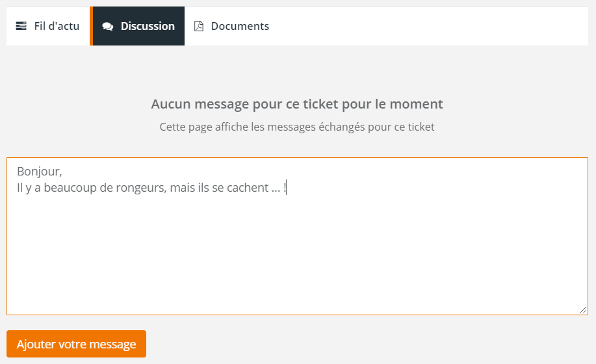Image resolution: width=596 pixels, height=364 pixels.
Task: Click the Fil d'actu list icon
Action: coord(21,26)
